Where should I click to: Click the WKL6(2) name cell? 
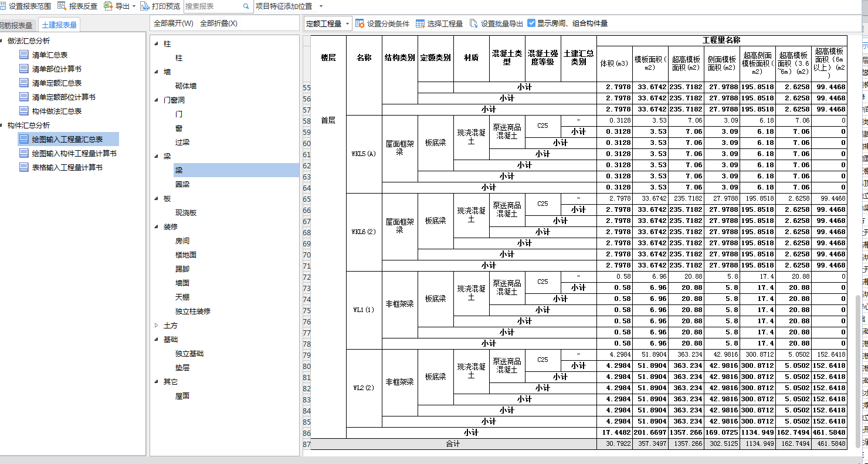click(364, 232)
